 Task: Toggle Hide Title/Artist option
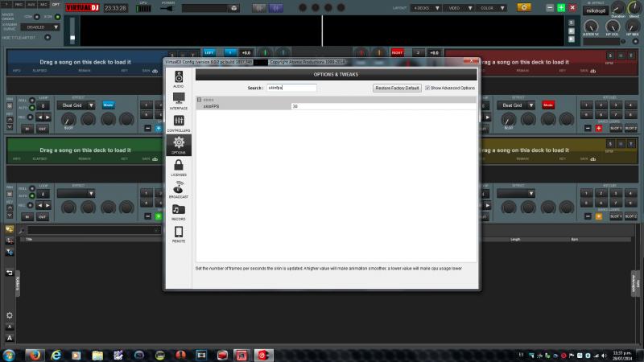pos(47,37)
